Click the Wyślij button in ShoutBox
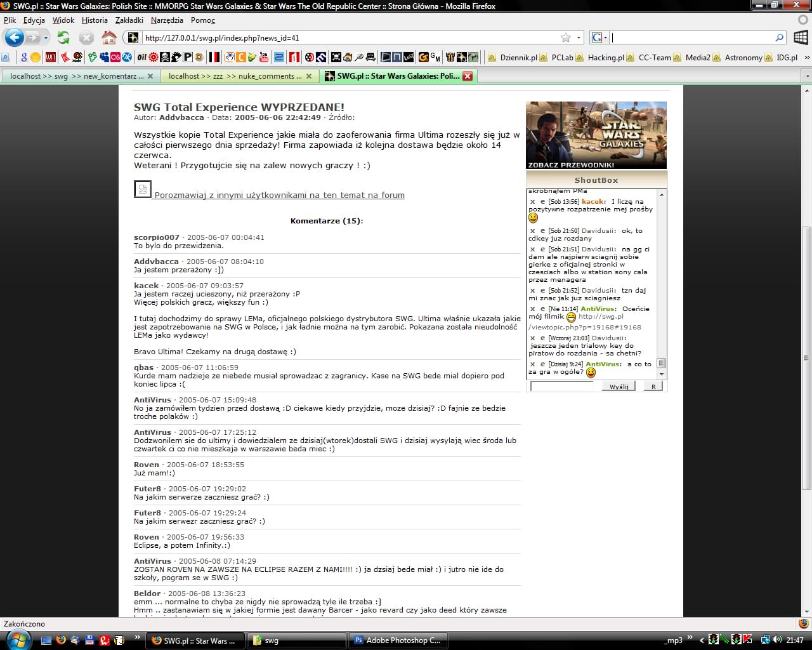The width and height of the screenshot is (812, 650). tap(619, 387)
